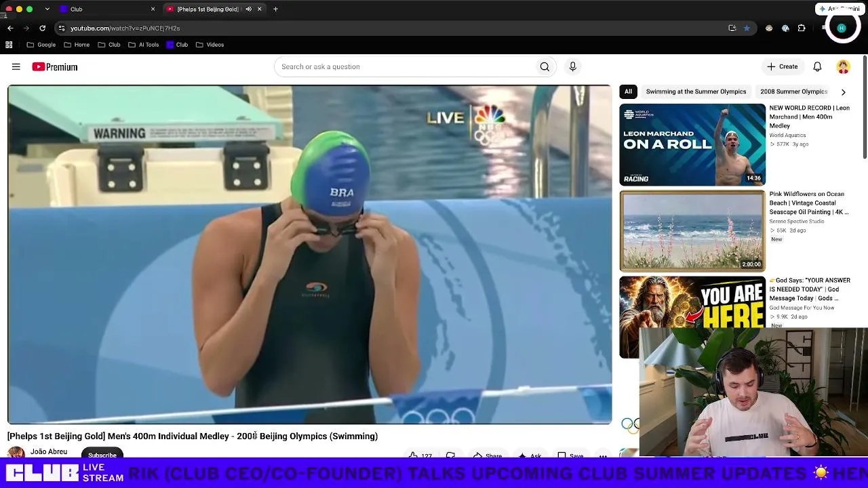This screenshot has width=868, height=488.
Task: Click the Leon Marchand On A Roll thumbnail
Action: (x=692, y=144)
